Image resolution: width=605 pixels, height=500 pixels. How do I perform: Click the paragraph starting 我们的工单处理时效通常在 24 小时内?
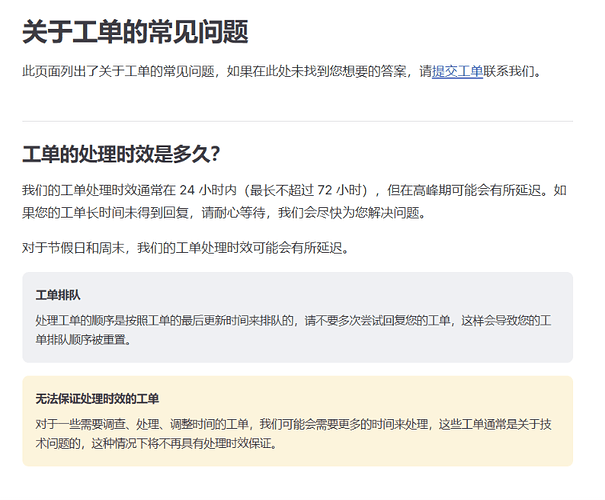[294, 201]
